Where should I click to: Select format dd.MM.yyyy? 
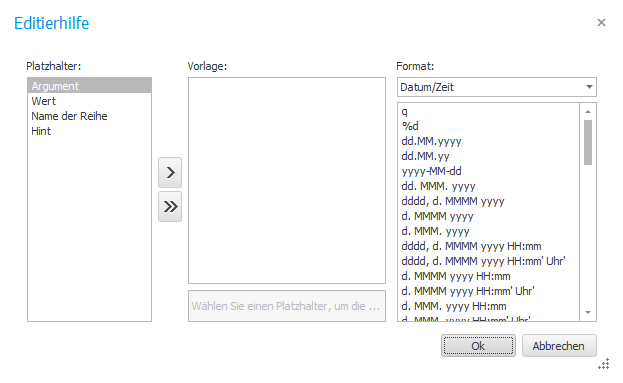point(489,141)
